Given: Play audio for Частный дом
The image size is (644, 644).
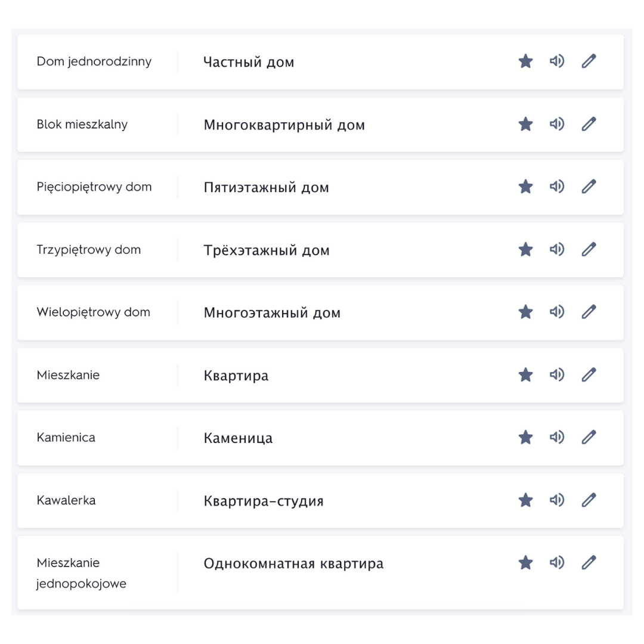Looking at the screenshot, I should pos(556,61).
